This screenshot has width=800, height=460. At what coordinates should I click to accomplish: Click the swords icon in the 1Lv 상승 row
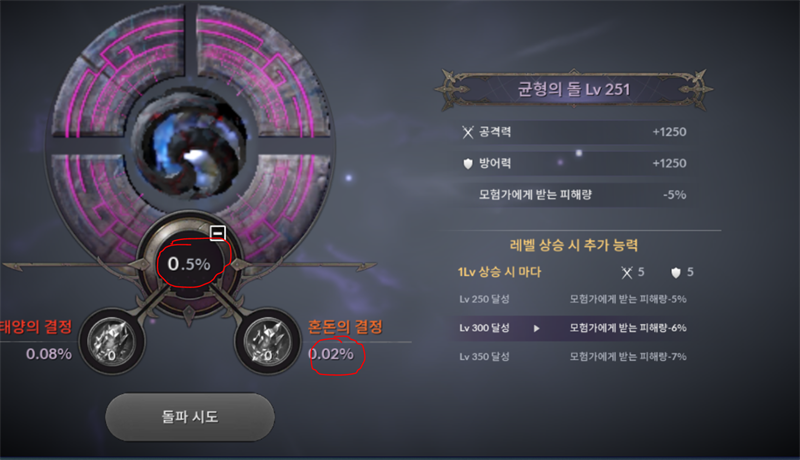click(x=627, y=272)
